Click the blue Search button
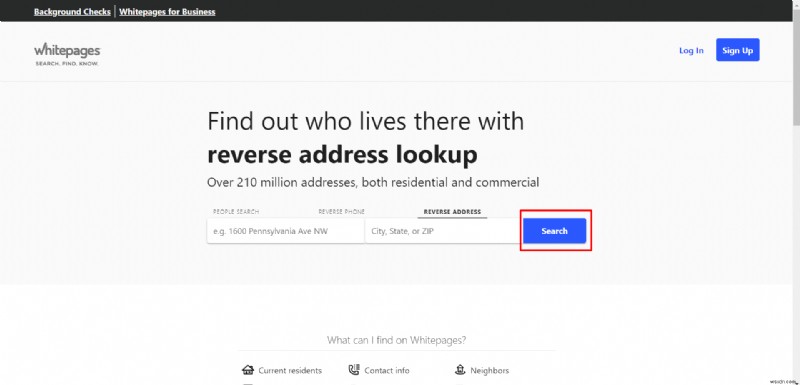Viewport: 800px width, 385px height. tap(554, 231)
